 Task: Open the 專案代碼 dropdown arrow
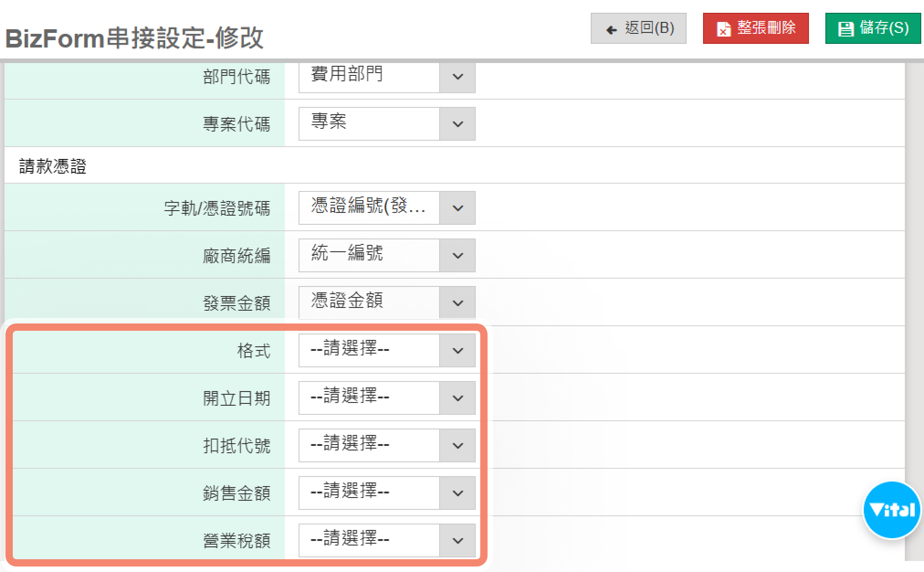(x=457, y=124)
